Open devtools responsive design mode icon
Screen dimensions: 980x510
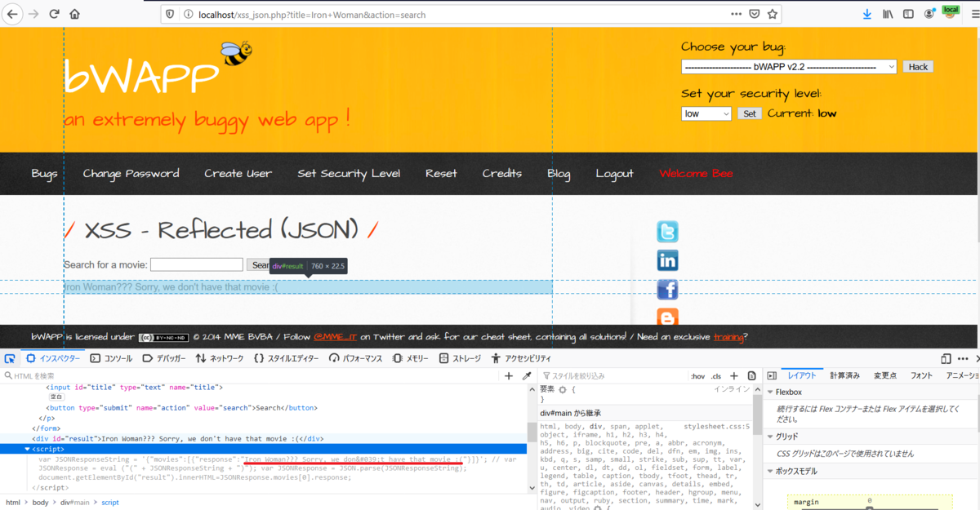pyautogui.click(x=946, y=358)
